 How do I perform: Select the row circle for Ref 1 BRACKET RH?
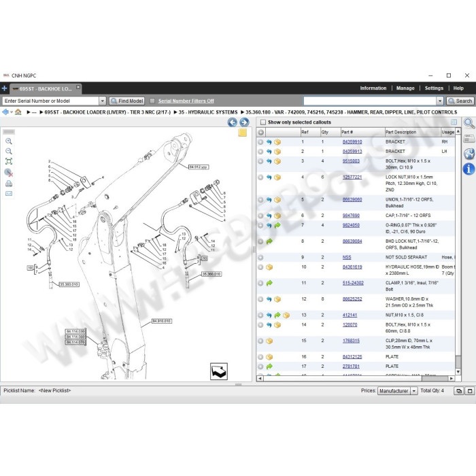(260, 141)
